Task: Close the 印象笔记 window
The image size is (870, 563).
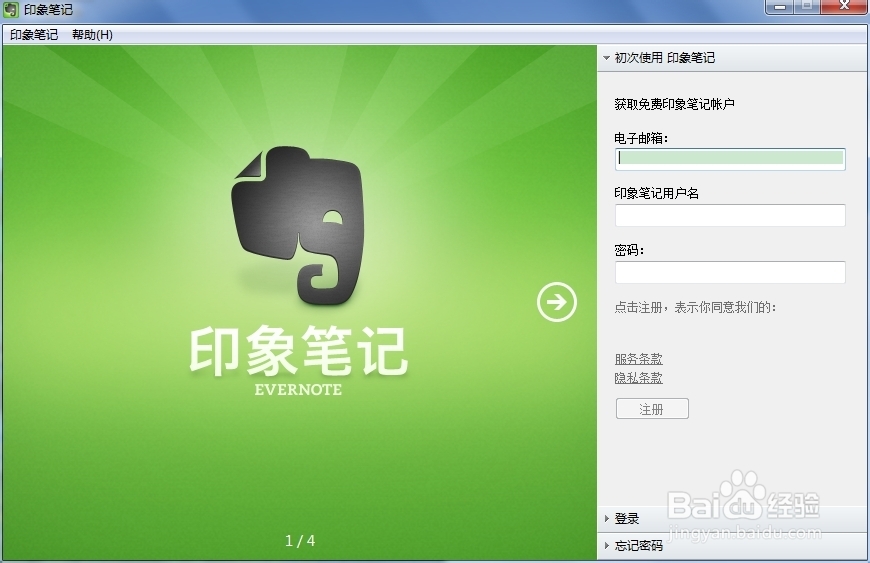Action: pos(845,7)
